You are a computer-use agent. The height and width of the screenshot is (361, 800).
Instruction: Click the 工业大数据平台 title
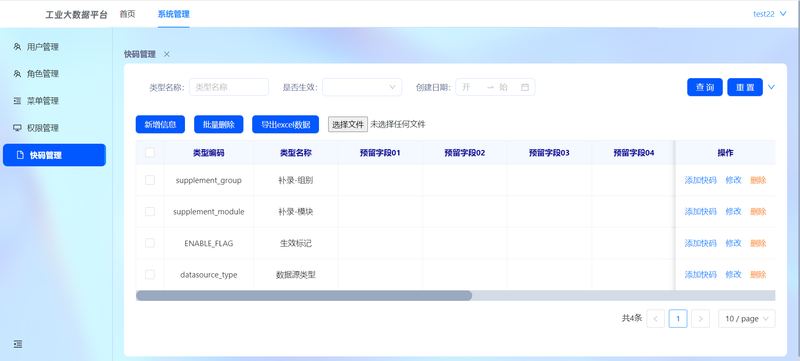[77, 15]
